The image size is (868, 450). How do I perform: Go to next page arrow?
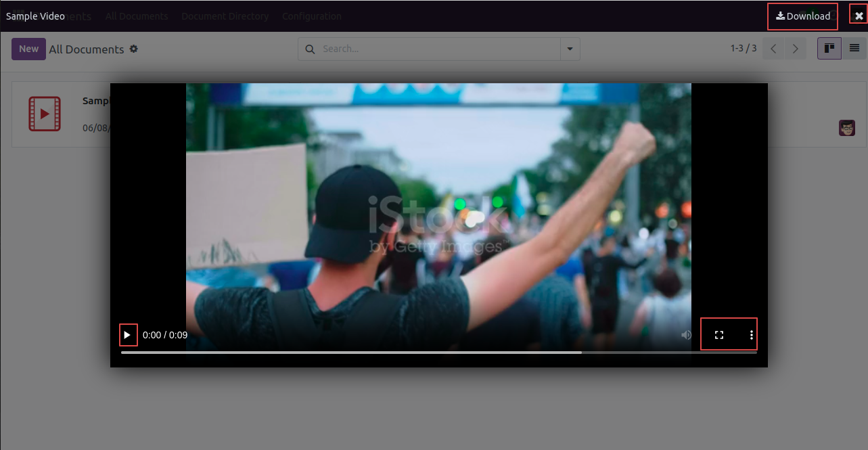pos(796,49)
